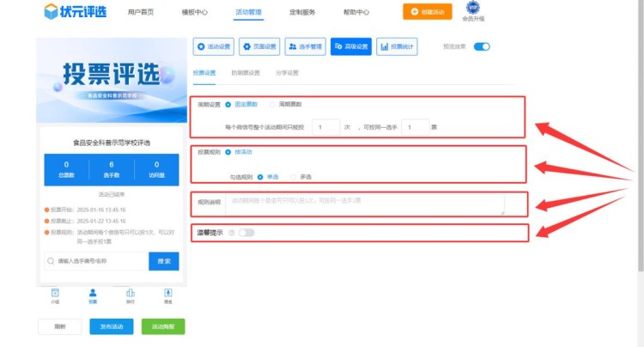The height and width of the screenshot is (347, 644).
Task: Open the 模板中心 menu item
Action: (x=195, y=13)
